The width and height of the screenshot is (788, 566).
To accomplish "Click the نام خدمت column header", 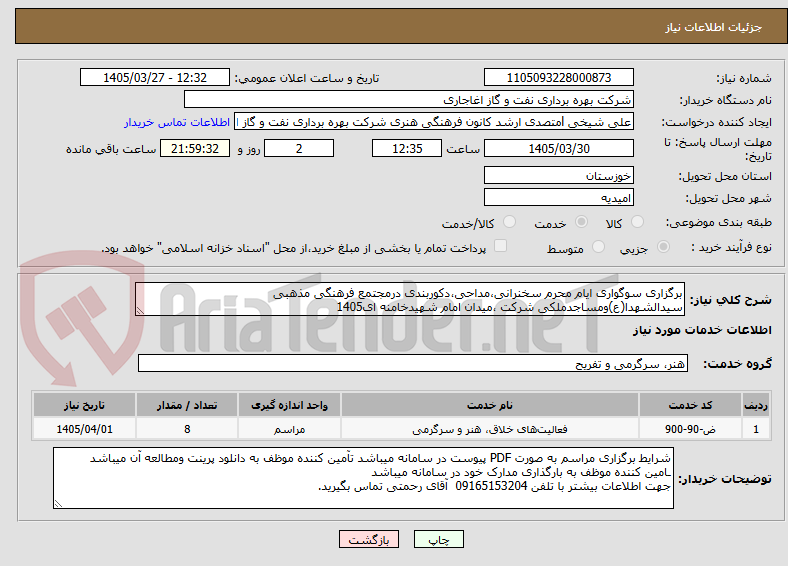I will pos(490,405).
